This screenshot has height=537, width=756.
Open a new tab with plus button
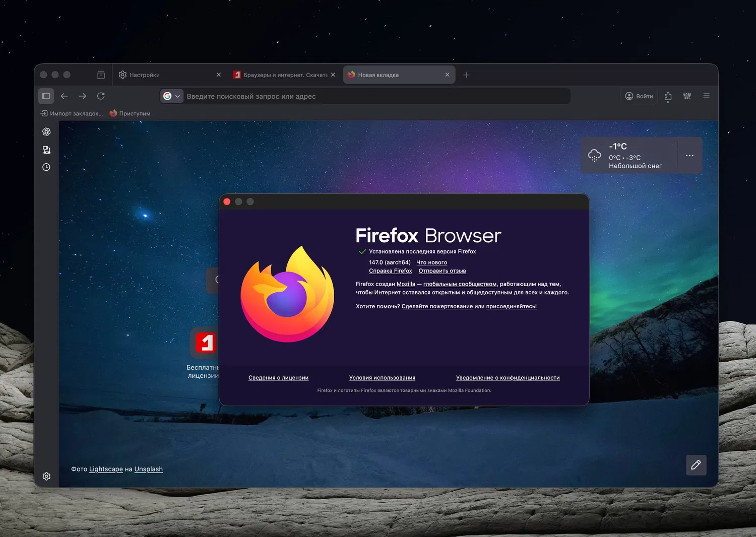coord(466,75)
